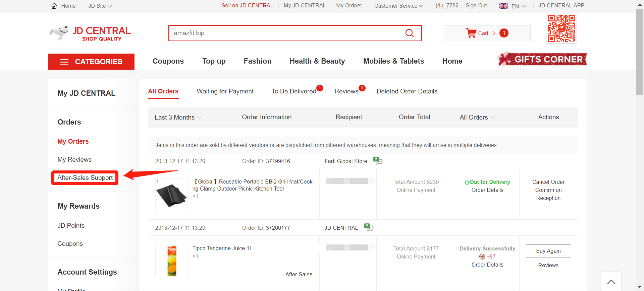
Task: Click Cancel Order for BBQ Grill Mat
Action: 548,182
